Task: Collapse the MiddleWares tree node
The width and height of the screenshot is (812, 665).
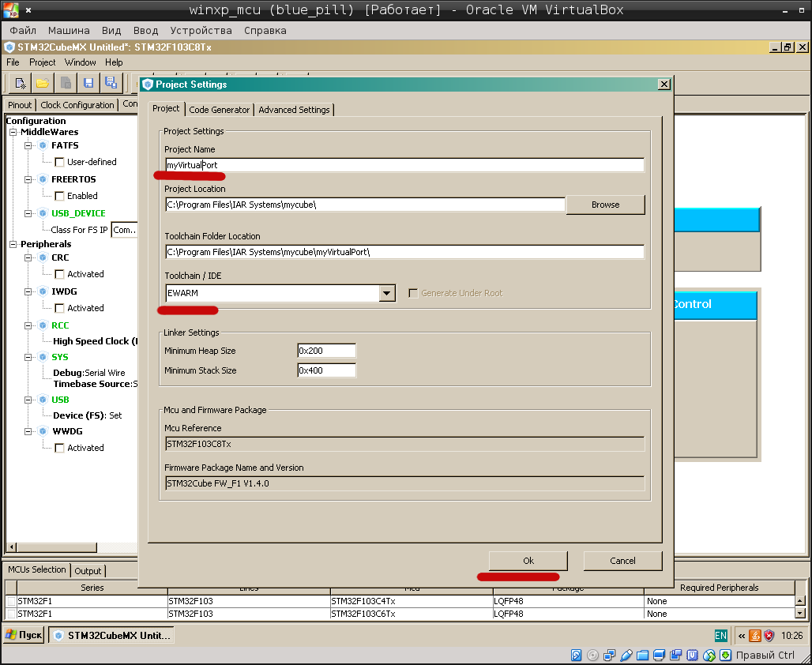Action: [x=13, y=132]
